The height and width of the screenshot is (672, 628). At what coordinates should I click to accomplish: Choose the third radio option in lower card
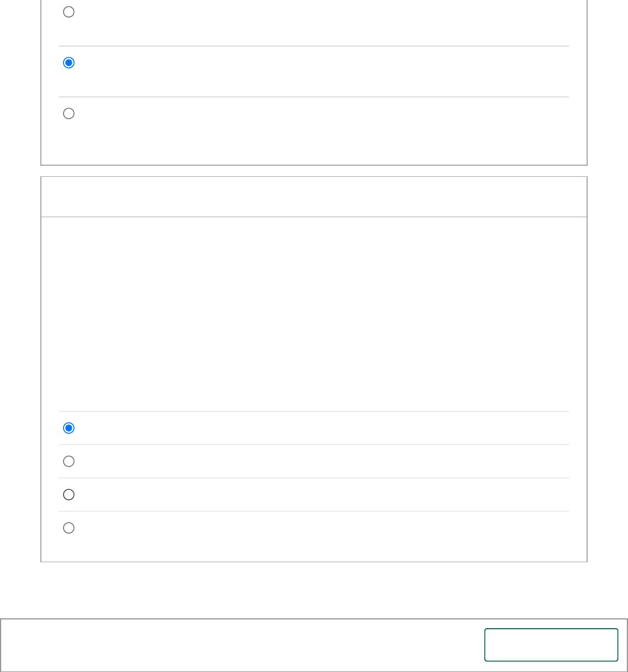(69, 495)
